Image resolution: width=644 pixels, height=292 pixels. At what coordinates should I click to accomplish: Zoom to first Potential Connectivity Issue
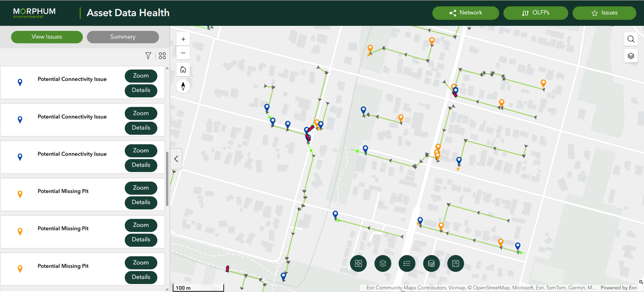pyautogui.click(x=141, y=76)
